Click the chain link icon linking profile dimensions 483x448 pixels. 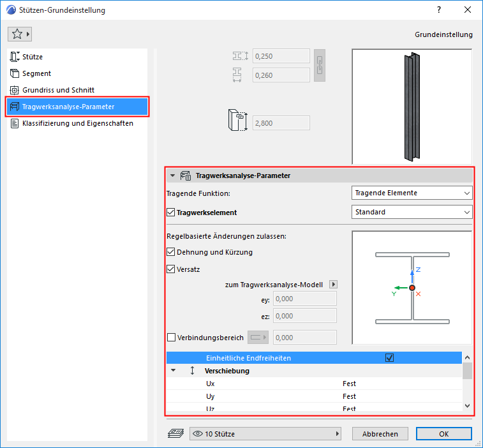coord(320,65)
